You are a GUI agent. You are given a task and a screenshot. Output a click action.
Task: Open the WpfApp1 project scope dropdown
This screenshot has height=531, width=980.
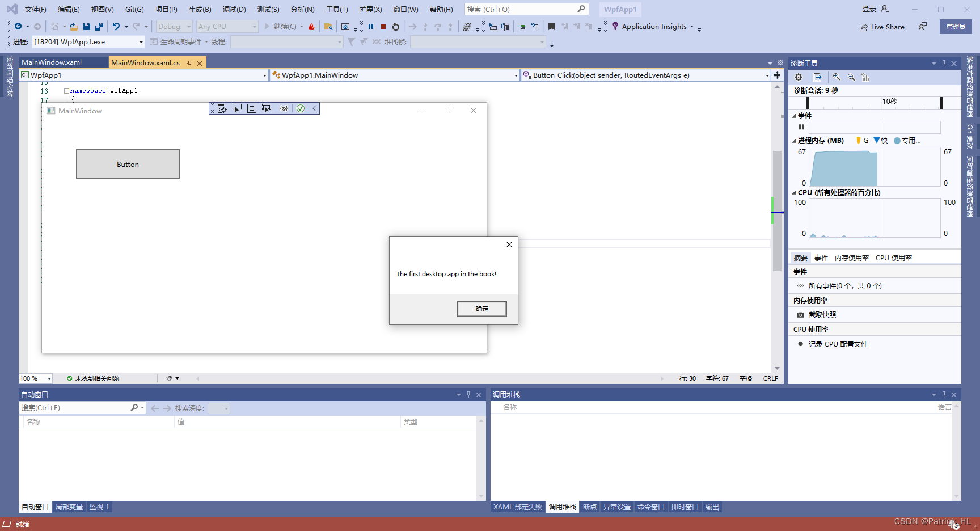point(143,75)
